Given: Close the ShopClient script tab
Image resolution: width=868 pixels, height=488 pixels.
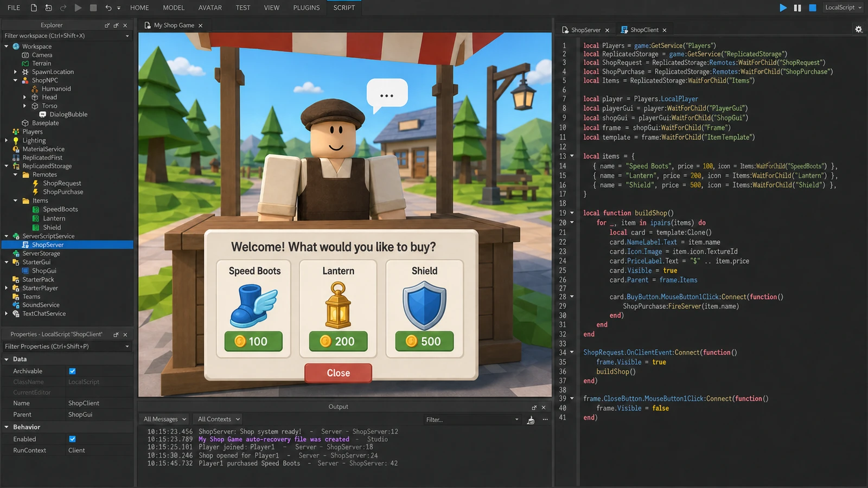Looking at the screenshot, I should tap(665, 30).
